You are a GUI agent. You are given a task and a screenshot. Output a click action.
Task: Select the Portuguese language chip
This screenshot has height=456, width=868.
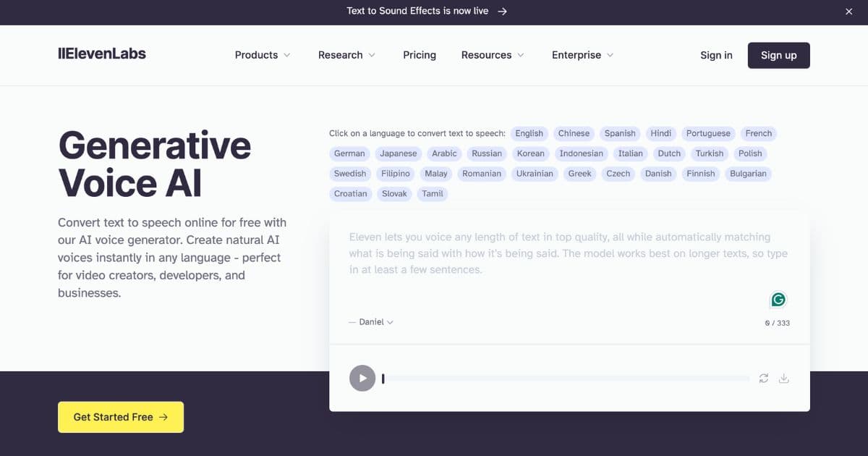tap(708, 133)
